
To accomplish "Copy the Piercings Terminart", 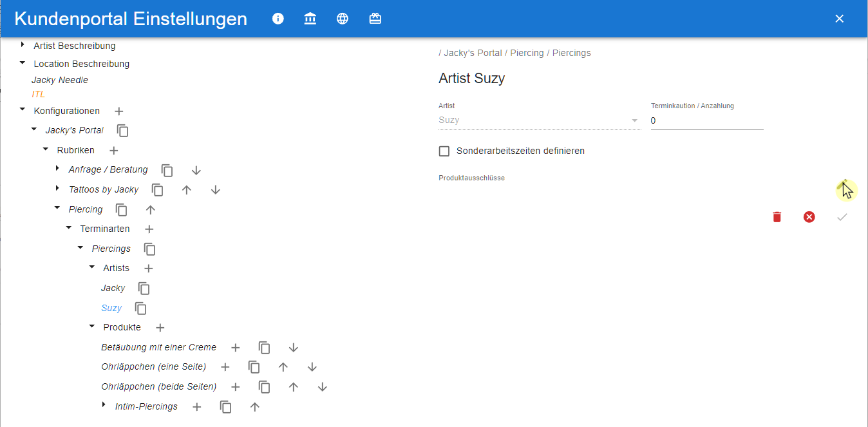I will coord(150,249).
